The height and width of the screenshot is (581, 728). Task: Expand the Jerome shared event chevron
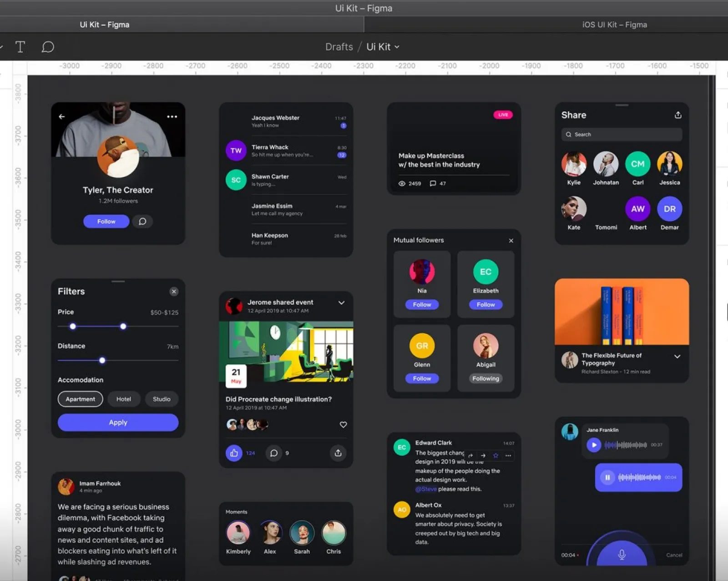pos(341,303)
